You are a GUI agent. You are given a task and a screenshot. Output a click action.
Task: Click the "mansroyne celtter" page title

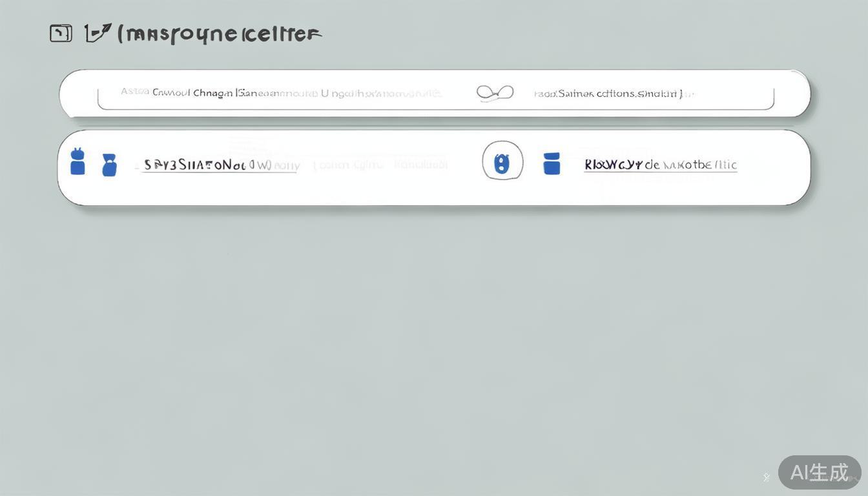(x=220, y=34)
